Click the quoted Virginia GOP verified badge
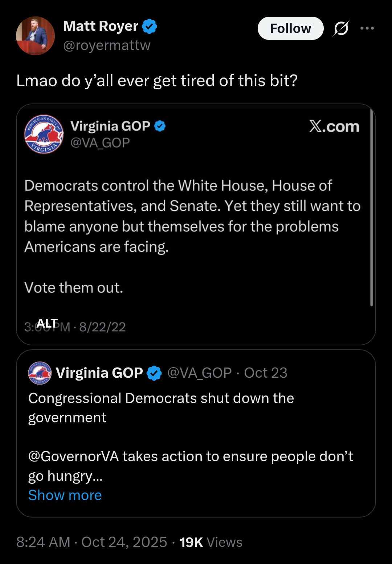The height and width of the screenshot is (564, 392). pyautogui.click(x=154, y=373)
